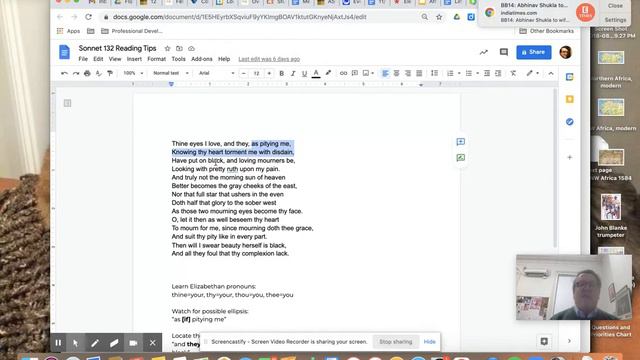Open the Insert menu
This screenshot has width=640, height=360.
[x=134, y=59]
